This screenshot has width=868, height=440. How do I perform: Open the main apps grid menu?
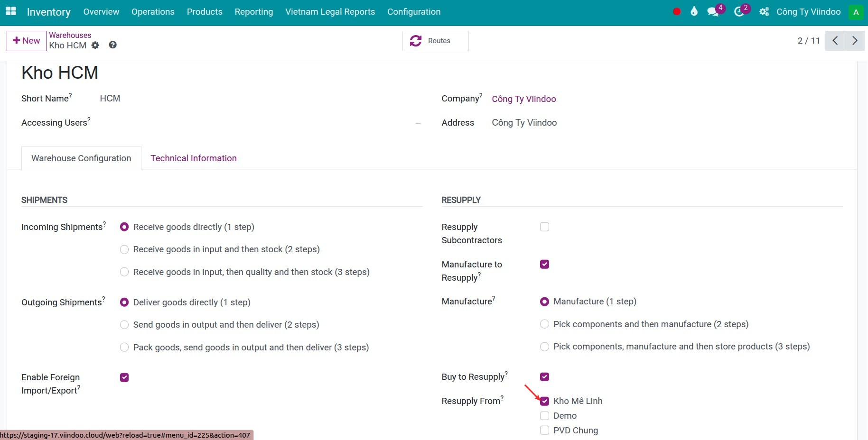10,11
